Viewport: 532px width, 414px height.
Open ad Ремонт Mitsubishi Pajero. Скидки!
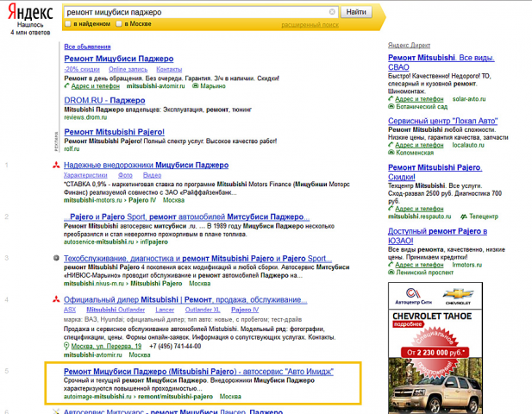pyautogui.click(x=435, y=172)
